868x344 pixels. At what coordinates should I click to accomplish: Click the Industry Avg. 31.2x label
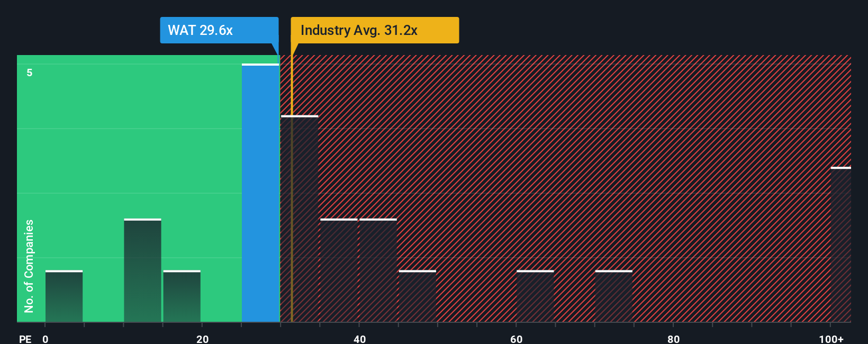(375, 30)
